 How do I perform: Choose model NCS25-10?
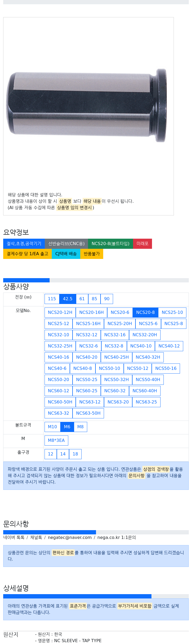pos(172,313)
